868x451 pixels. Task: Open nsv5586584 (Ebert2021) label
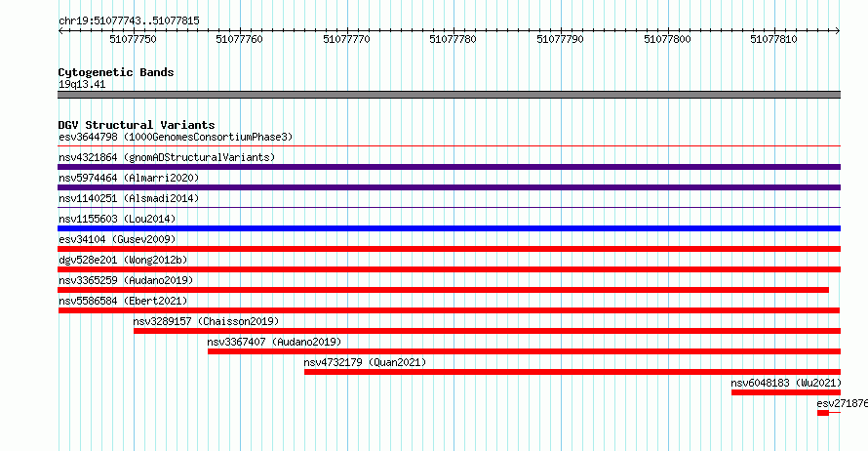pyautogui.click(x=123, y=301)
